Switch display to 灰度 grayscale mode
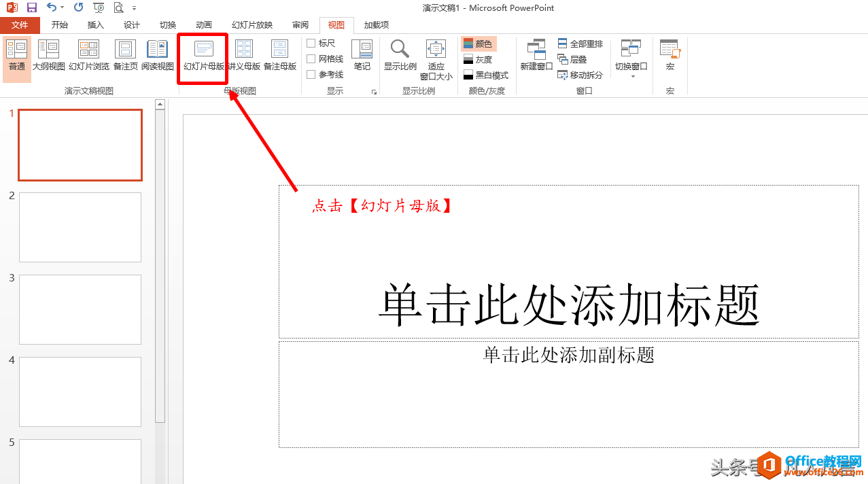This screenshot has height=484, width=868. [478, 59]
